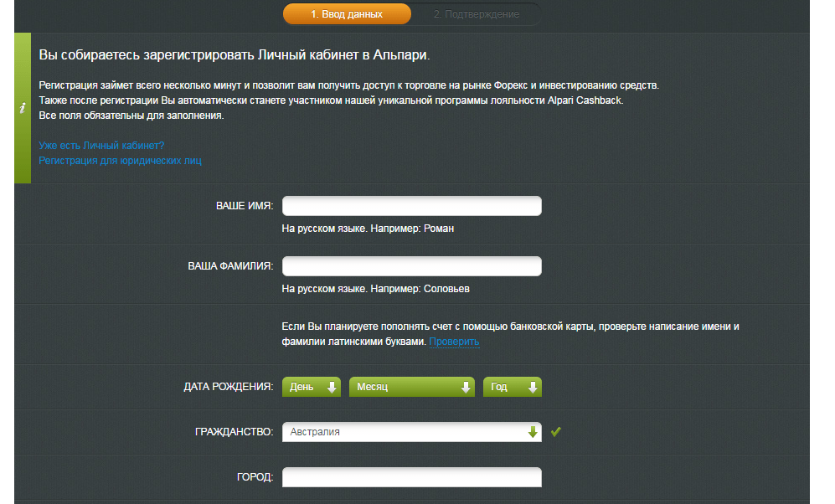Click the 'ГРАЖДАНСТВО:' label

(x=235, y=432)
